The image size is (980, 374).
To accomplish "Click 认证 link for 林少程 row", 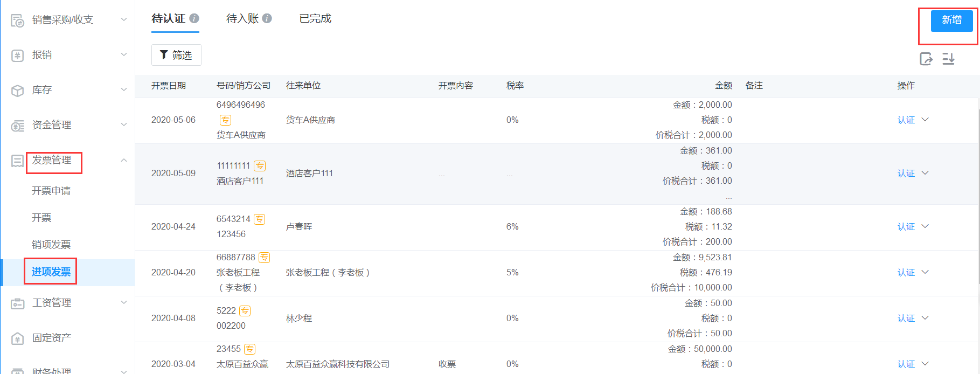I will 906,318.
